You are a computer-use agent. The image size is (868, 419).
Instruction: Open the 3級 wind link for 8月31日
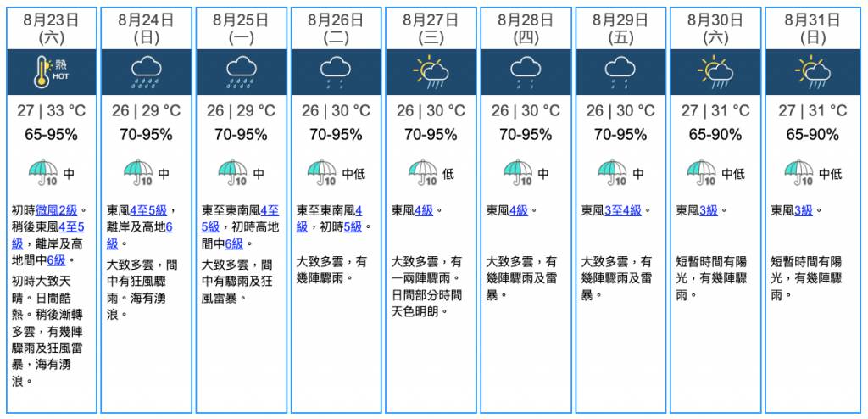804,210
